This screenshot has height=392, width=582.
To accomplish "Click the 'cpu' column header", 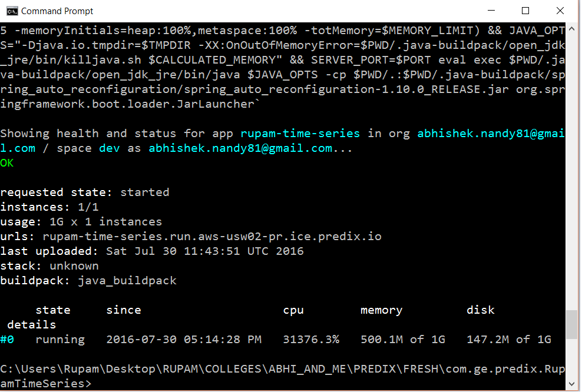I will point(293,310).
